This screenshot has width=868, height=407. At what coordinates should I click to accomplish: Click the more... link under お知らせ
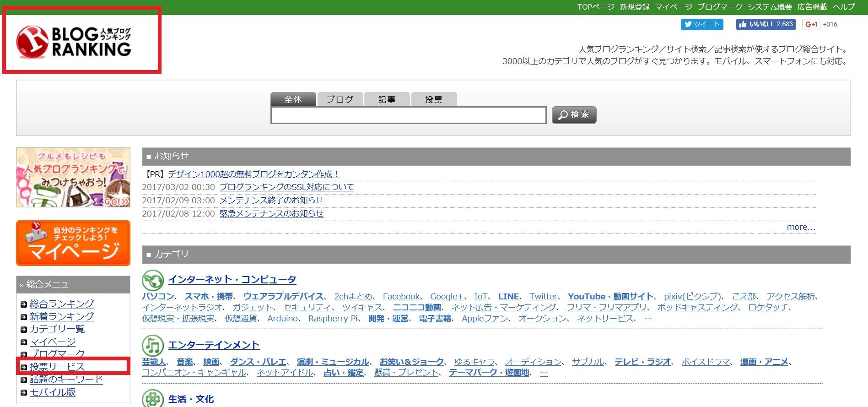[801, 227]
